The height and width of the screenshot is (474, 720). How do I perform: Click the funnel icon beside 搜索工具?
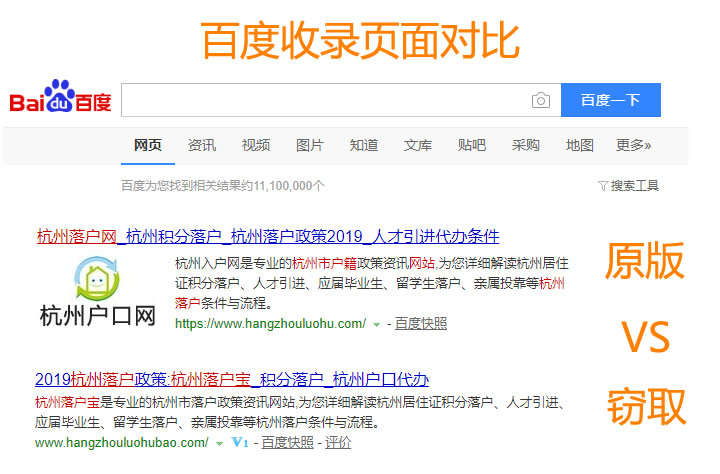603,186
